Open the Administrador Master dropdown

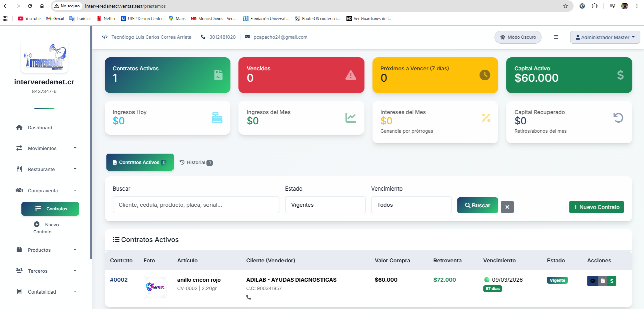point(605,37)
